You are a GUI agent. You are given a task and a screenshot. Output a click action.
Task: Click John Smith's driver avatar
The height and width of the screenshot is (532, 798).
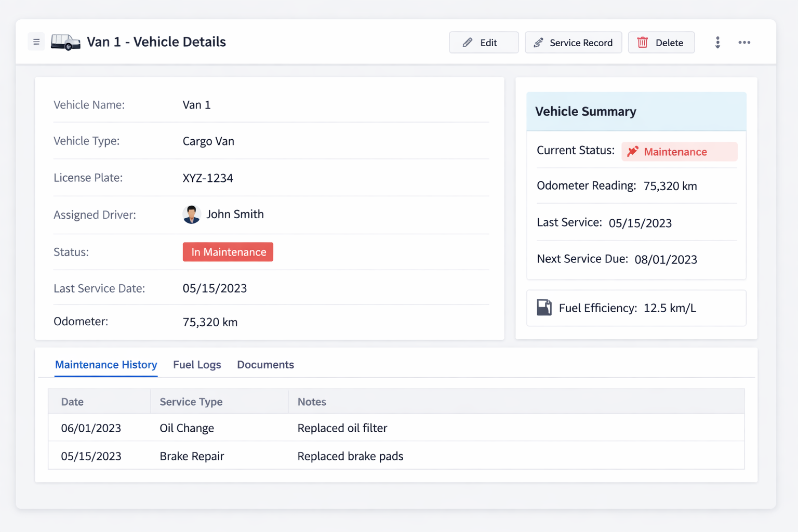pos(192,214)
